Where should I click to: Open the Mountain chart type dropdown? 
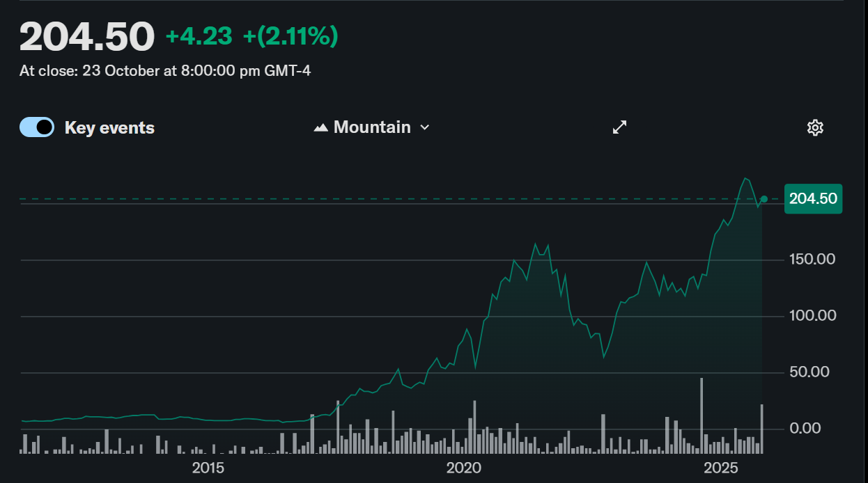372,127
